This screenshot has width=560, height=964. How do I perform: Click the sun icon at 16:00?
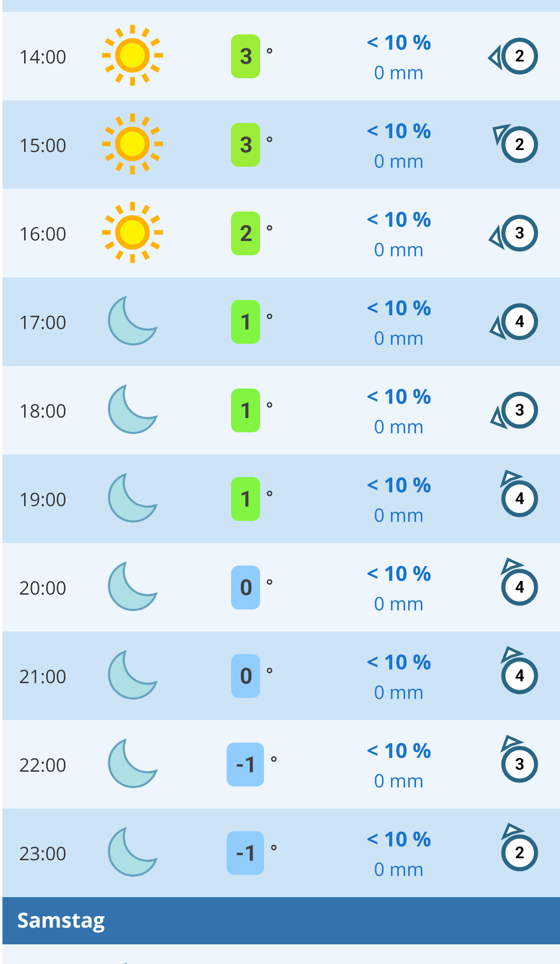pos(132,233)
